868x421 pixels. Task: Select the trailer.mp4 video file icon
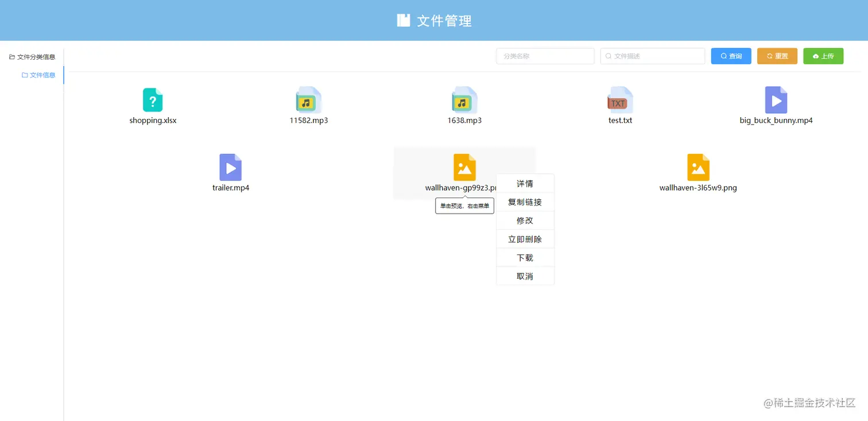pos(231,167)
